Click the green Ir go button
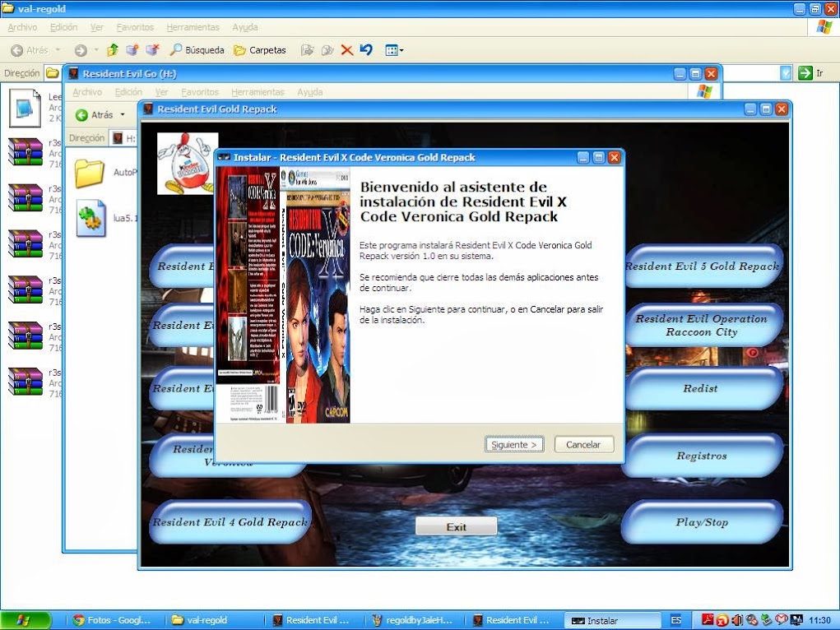Screen dimensions: 840x630 coord(810,73)
